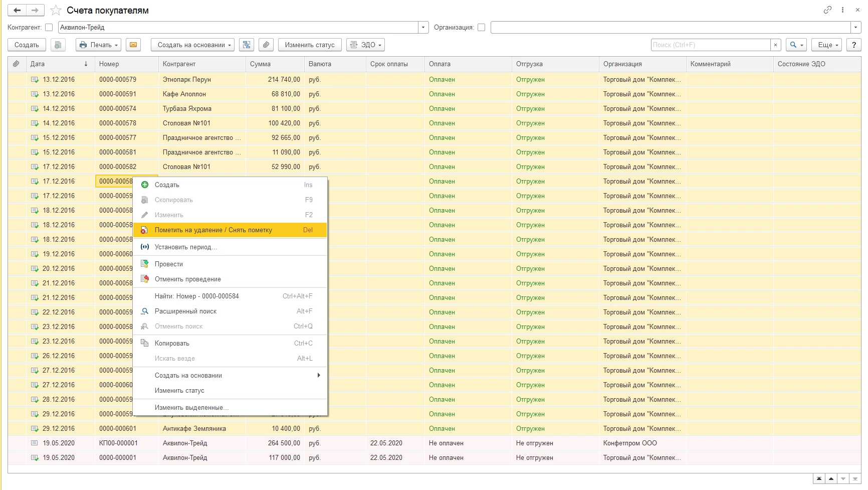868x490 pixels.
Task: Click the back navigation arrow
Action: [x=17, y=10]
